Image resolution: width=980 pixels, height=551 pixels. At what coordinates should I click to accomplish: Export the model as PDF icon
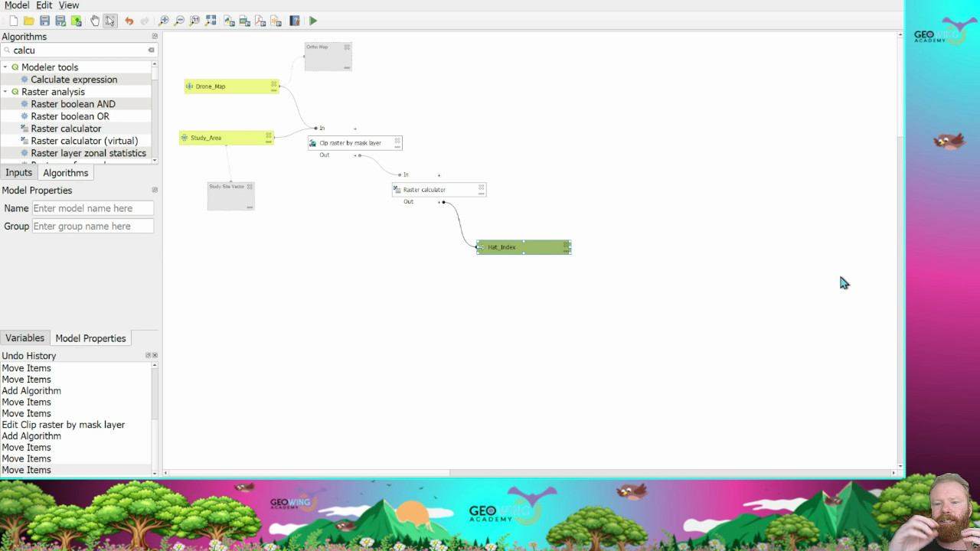click(x=260, y=21)
